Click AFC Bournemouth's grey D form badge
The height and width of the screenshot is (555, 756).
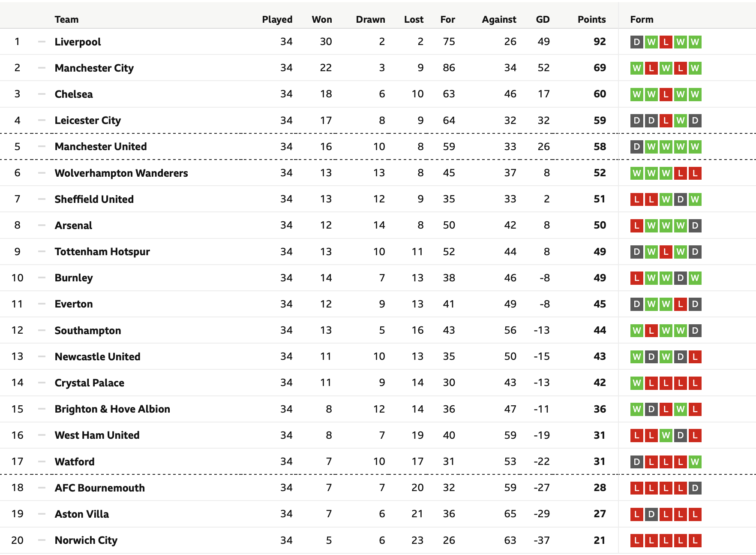[695, 488]
